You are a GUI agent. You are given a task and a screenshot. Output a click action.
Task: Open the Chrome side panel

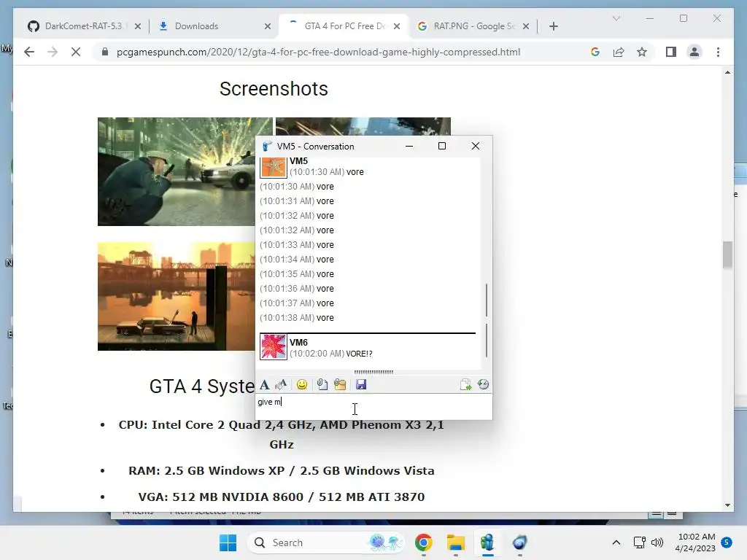[x=671, y=52]
